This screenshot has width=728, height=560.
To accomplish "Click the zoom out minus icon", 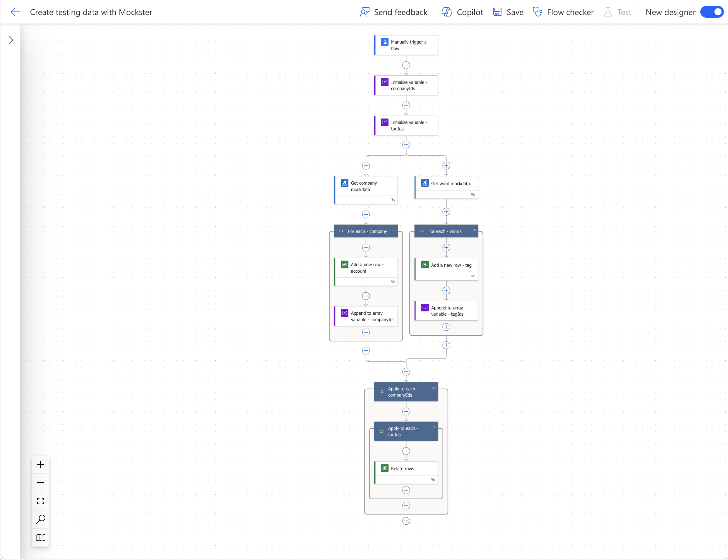I will pyautogui.click(x=41, y=482).
